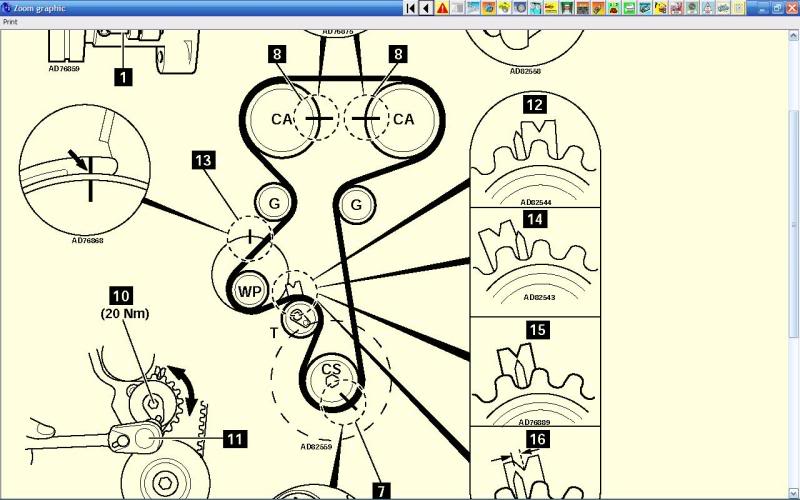This screenshot has width=800, height=500.
Task: Click the AD82559 figure reference
Action: click(316, 446)
